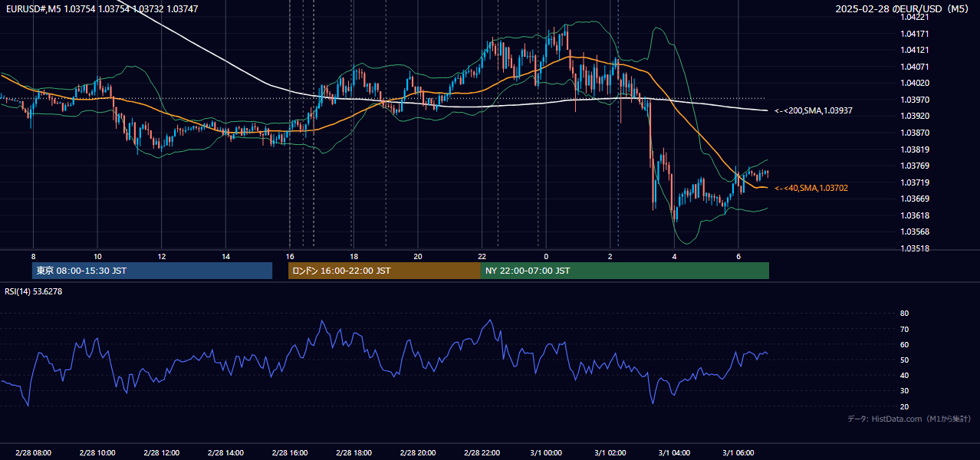Click price axis value 1.04071

point(916,67)
